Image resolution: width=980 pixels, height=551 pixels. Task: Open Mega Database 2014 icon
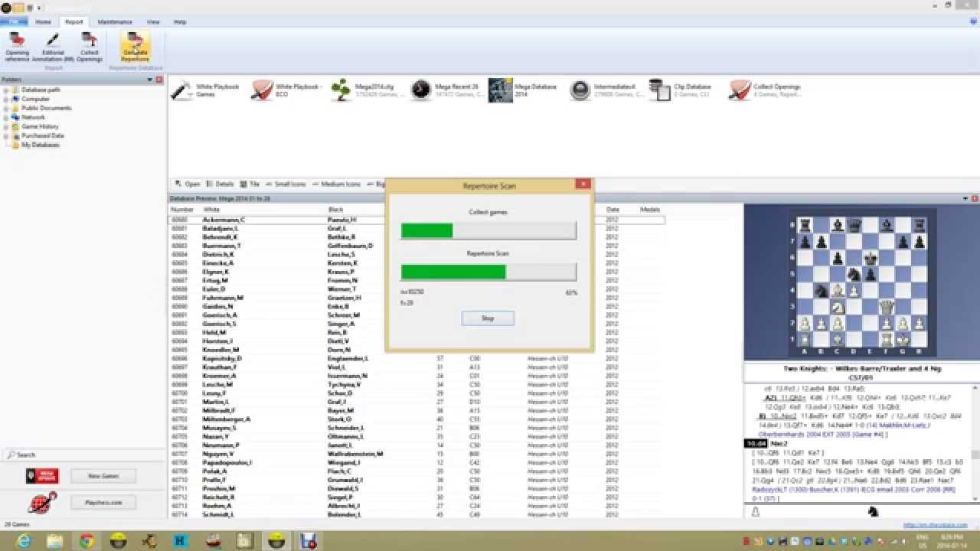[x=500, y=90]
